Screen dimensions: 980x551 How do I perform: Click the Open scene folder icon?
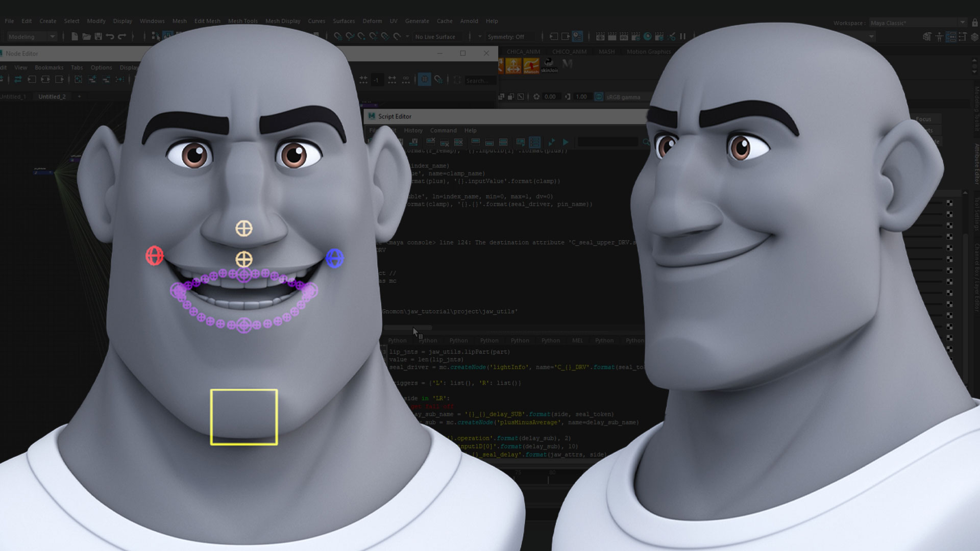pos(86,36)
